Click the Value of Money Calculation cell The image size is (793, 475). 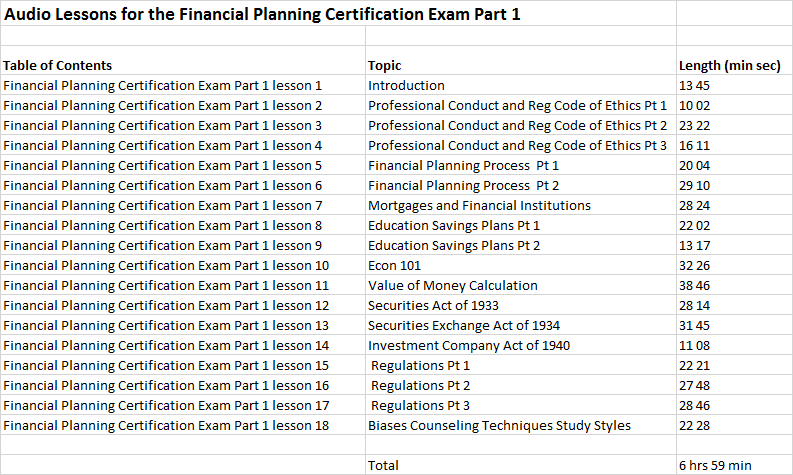(452, 285)
